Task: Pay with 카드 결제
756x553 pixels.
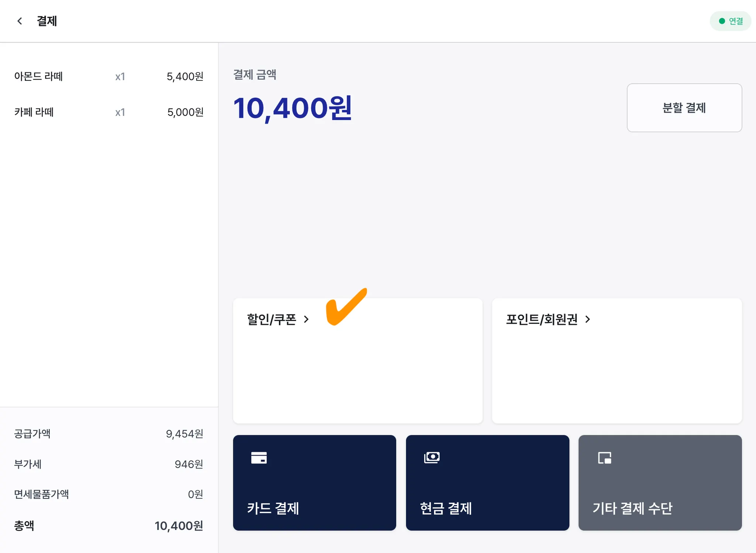Action: click(314, 482)
